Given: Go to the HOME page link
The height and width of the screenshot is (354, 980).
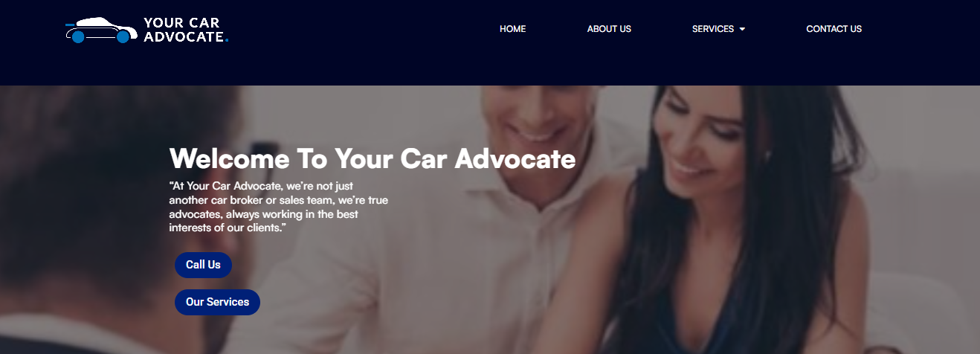Looking at the screenshot, I should pyautogui.click(x=512, y=29).
